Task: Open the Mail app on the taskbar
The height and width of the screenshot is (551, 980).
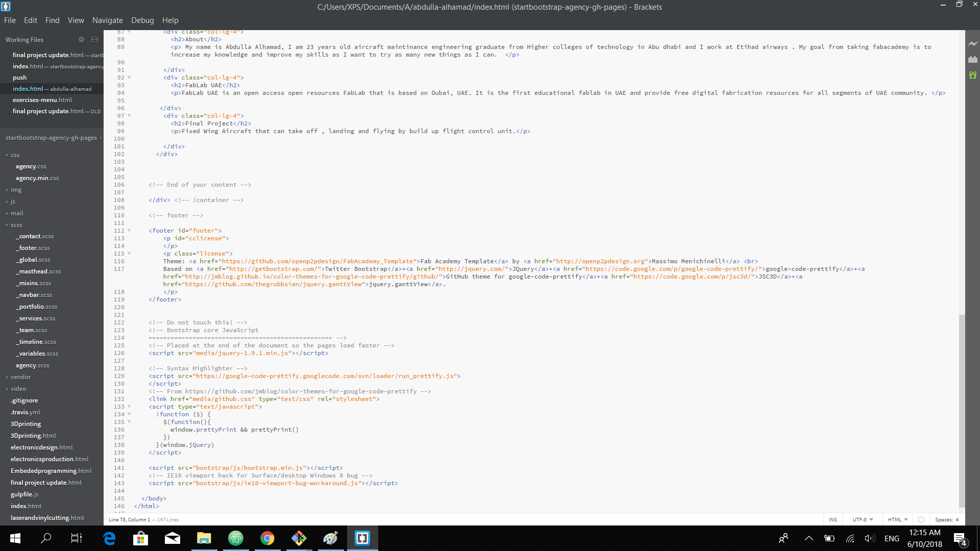Action: pos(173,538)
